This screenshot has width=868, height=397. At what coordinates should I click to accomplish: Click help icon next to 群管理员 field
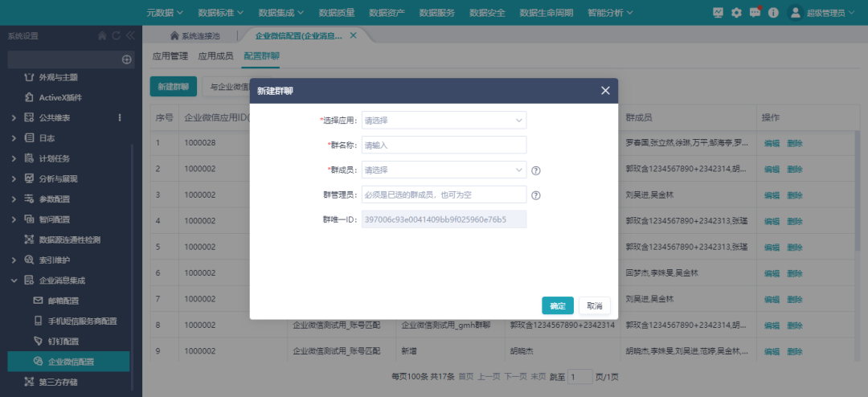click(x=536, y=194)
